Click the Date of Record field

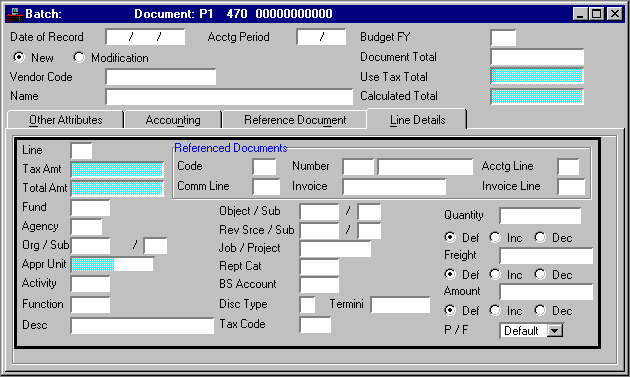pos(145,37)
